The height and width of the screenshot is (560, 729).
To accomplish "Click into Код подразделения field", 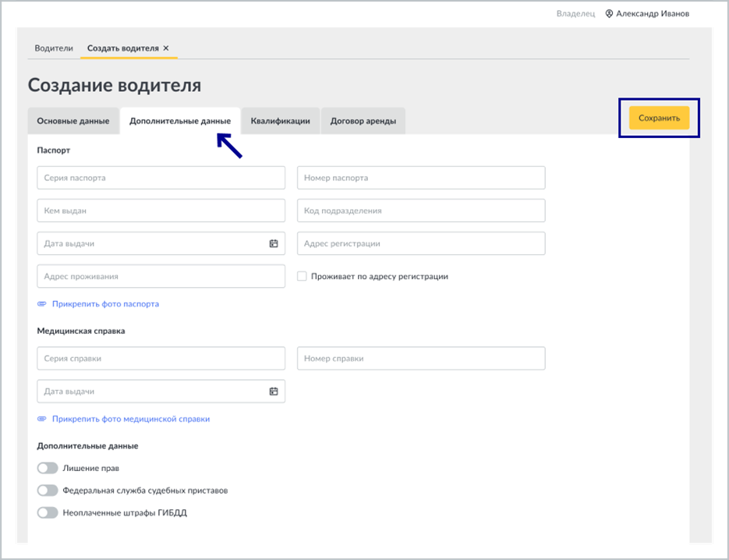I will click(x=421, y=211).
